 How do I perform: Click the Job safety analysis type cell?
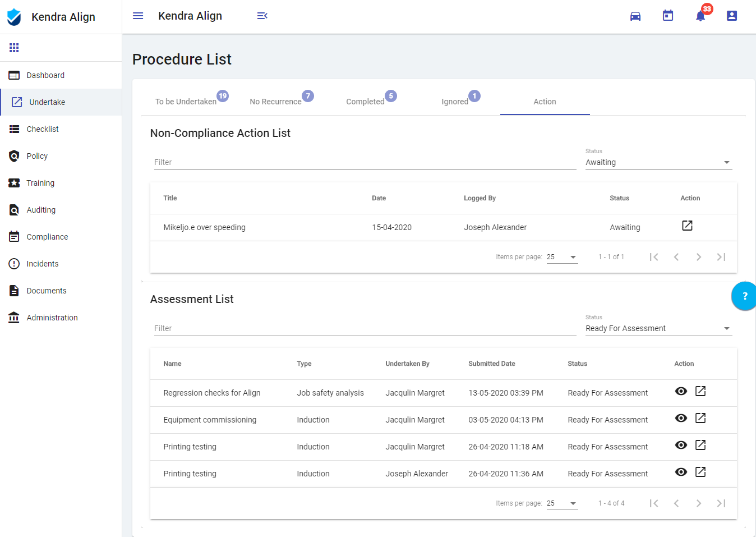[330, 393]
